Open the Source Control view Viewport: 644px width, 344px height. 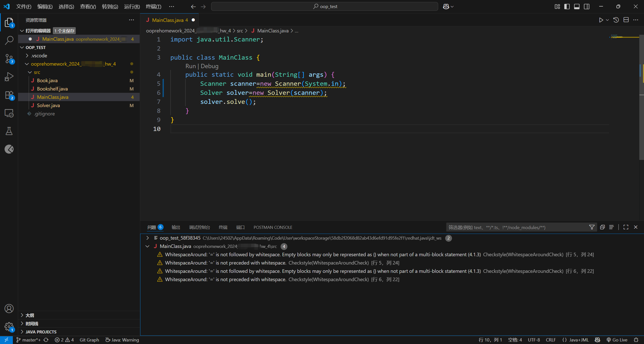[9, 59]
